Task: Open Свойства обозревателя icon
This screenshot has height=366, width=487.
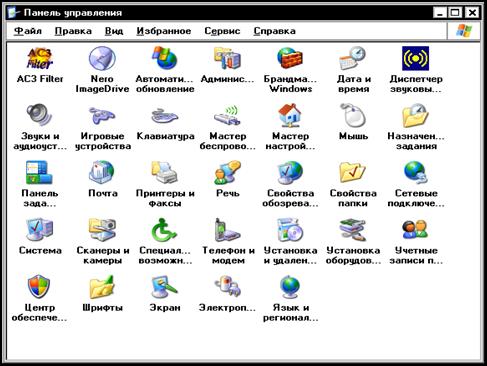Action: point(290,172)
